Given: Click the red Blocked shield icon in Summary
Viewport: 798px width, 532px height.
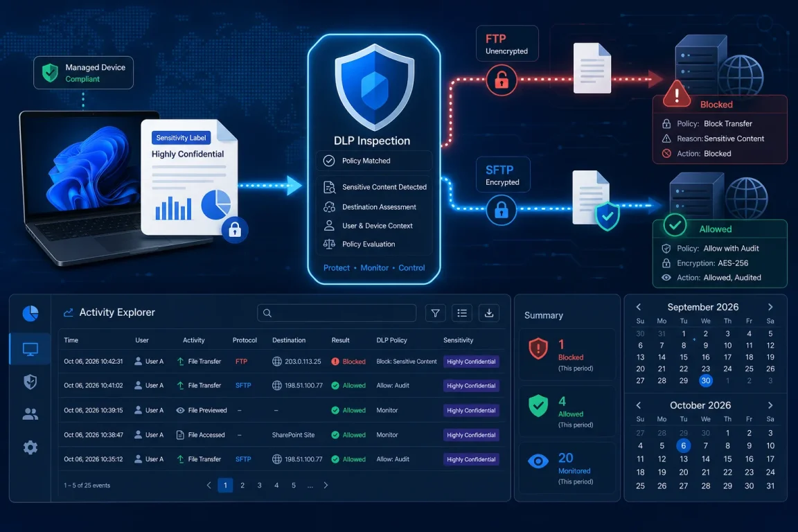Looking at the screenshot, I should (x=538, y=348).
